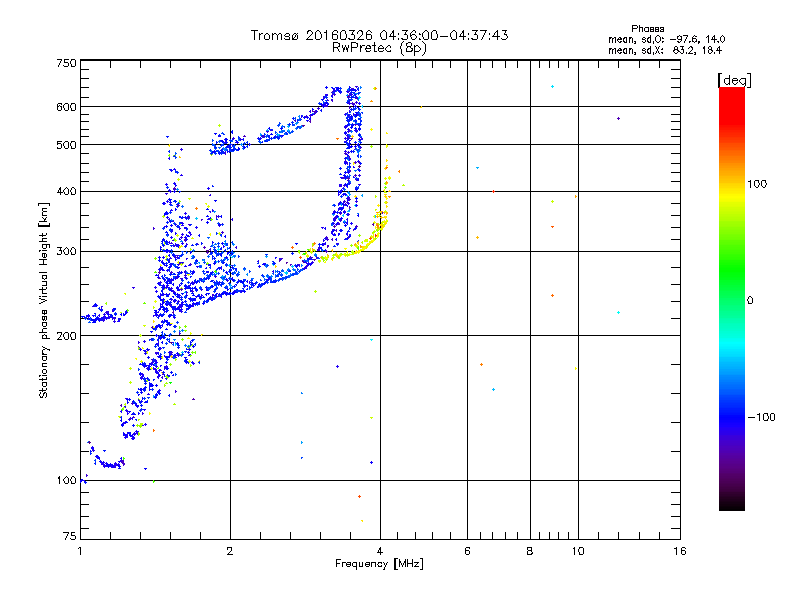This screenshot has height=600, width=800.
Task: Click the black bottom of the phase colorbar
Action: coord(732,503)
